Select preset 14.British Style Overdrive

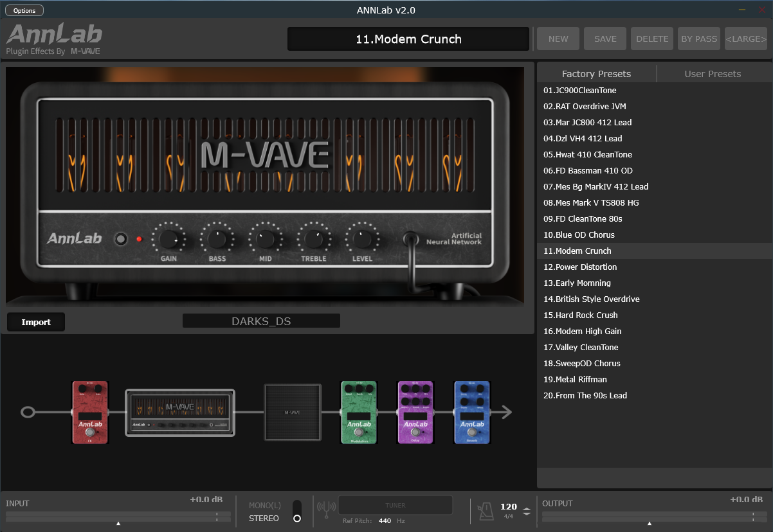point(654,299)
